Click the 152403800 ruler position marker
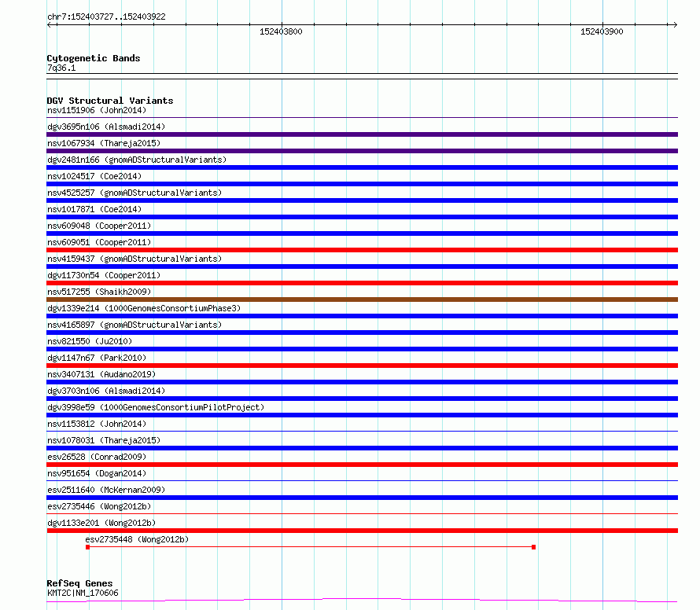This screenshot has width=700, height=610. coord(281,31)
